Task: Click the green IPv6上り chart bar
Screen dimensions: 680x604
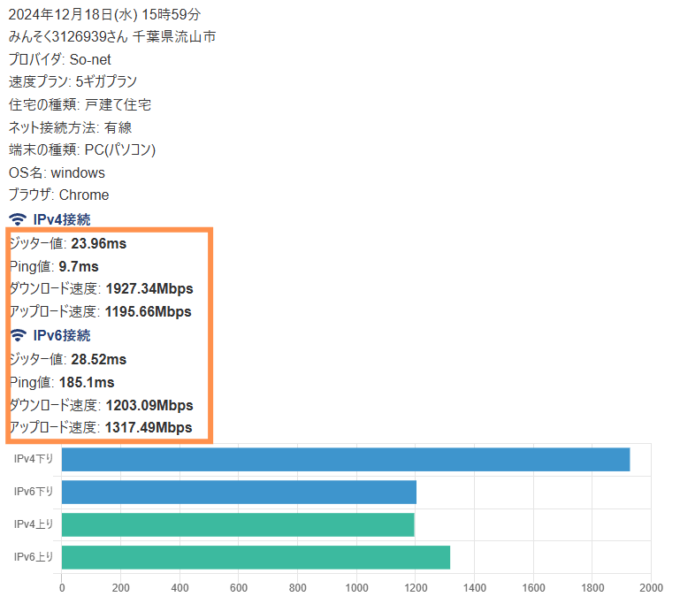Action: tap(255, 557)
